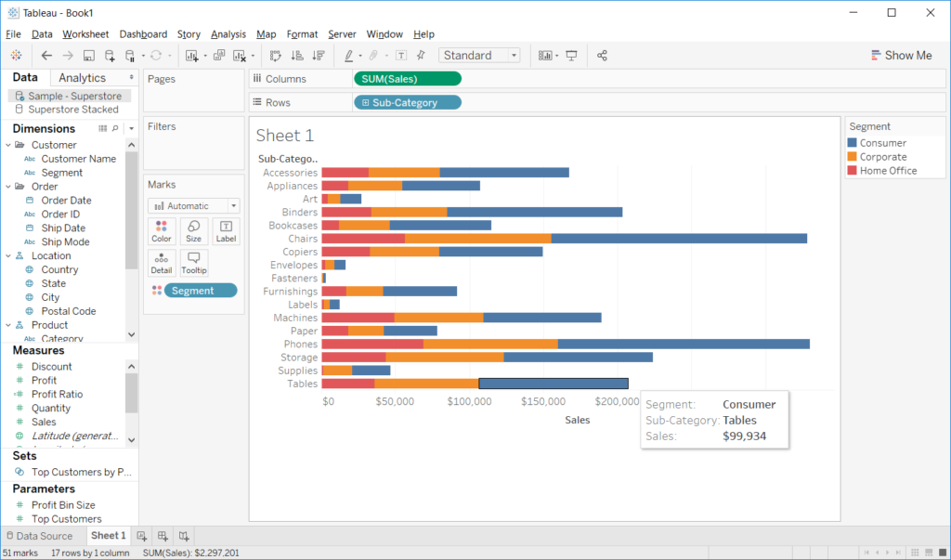This screenshot has width=951, height=560.
Task: Switch to the Analytics tab
Action: (x=82, y=77)
